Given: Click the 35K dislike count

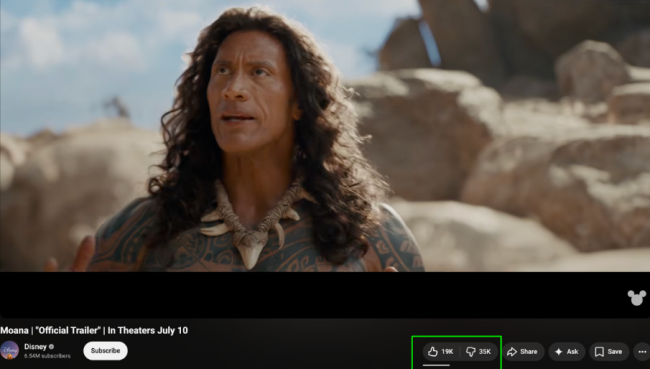Looking at the screenshot, I should tap(485, 352).
